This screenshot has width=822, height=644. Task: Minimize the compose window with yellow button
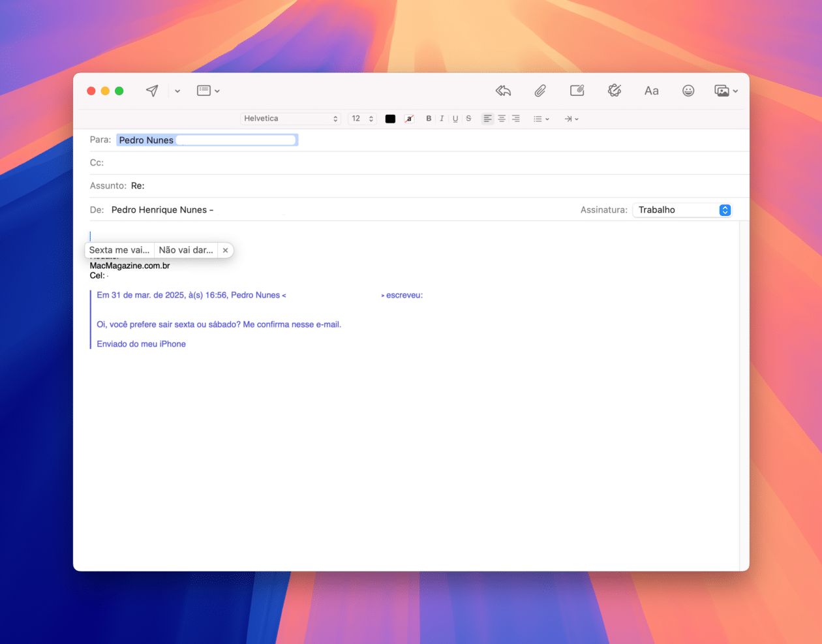[x=105, y=91]
